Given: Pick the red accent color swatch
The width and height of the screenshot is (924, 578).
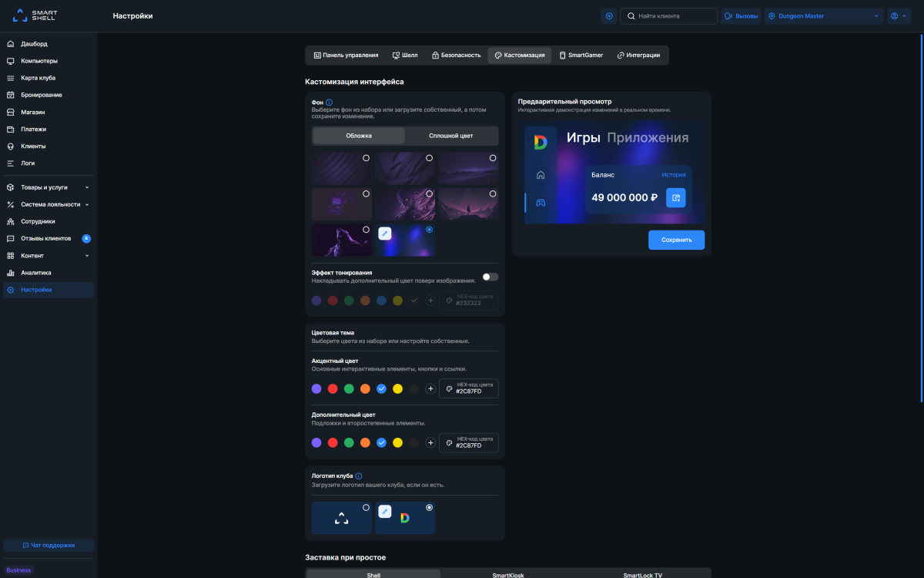Looking at the screenshot, I should tap(333, 389).
